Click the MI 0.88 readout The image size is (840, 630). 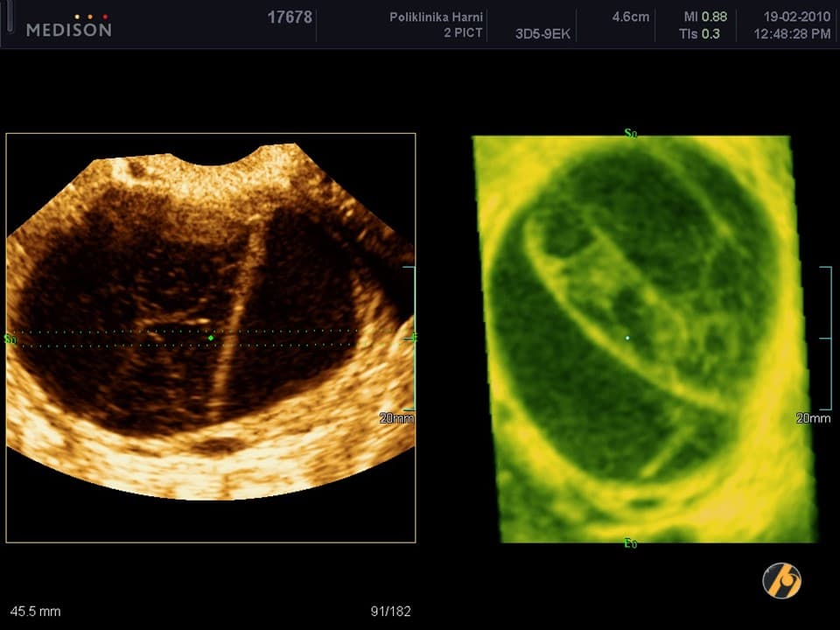pyautogui.click(x=705, y=17)
